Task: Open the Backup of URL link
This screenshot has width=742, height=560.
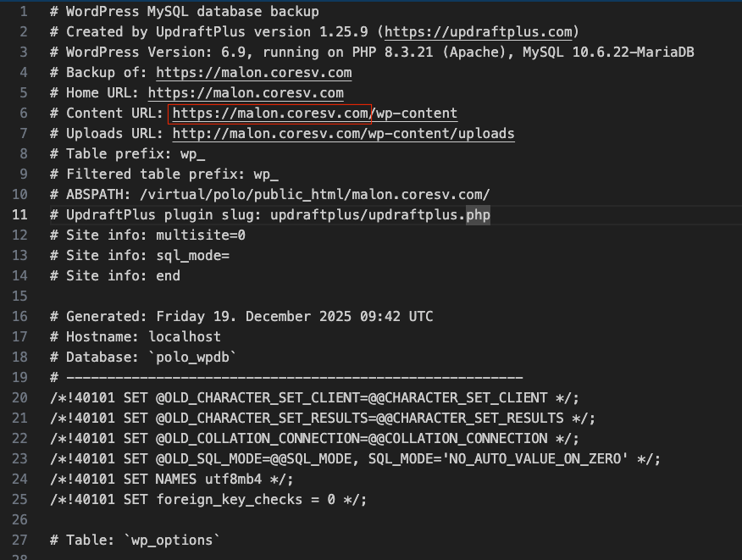Action: pyautogui.click(x=253, y=73)
